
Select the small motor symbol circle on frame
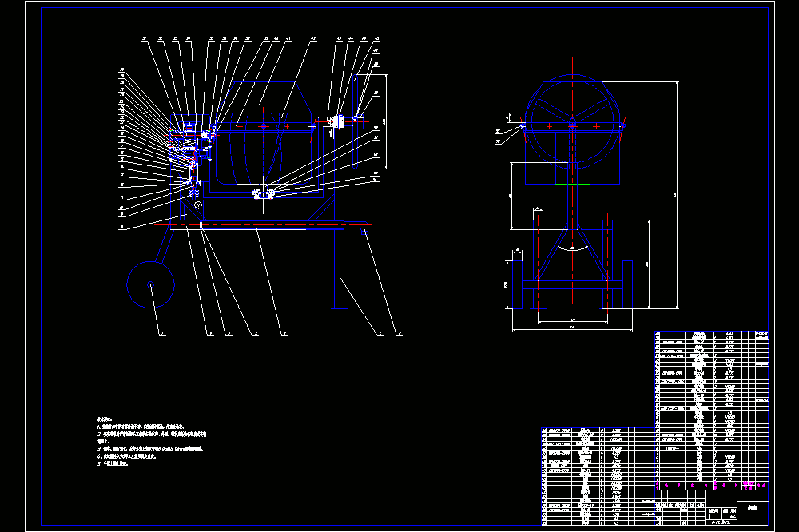198,204
